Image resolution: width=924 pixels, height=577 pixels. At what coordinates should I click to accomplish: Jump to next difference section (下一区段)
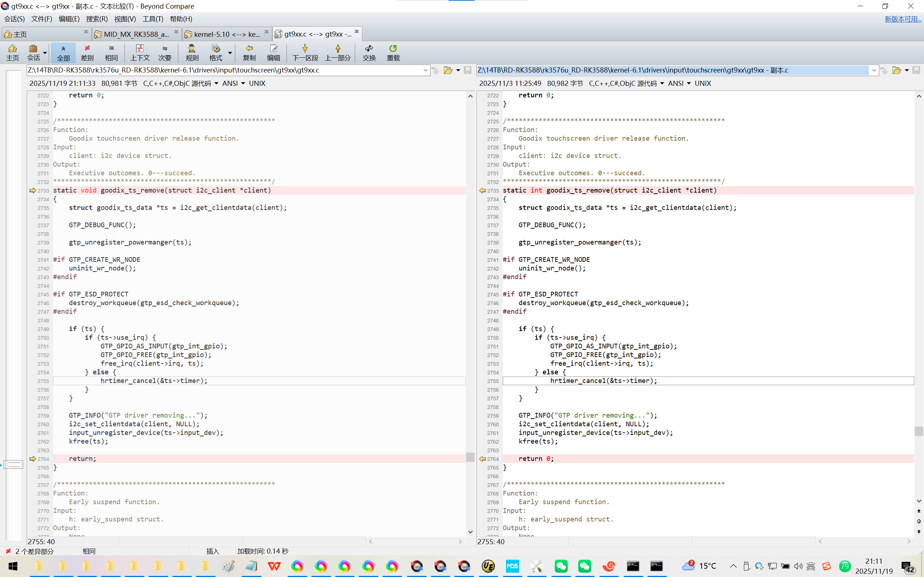tap(305, 52)
